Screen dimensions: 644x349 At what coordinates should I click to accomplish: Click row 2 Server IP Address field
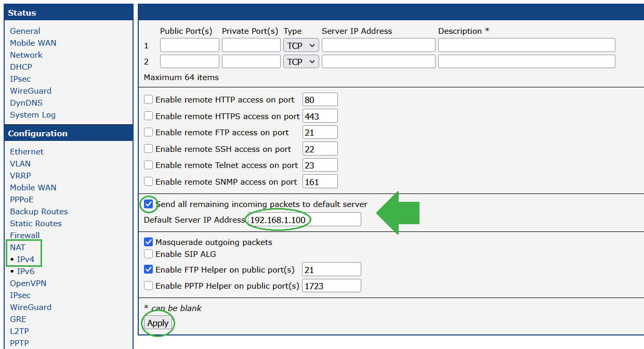(378, 61)
